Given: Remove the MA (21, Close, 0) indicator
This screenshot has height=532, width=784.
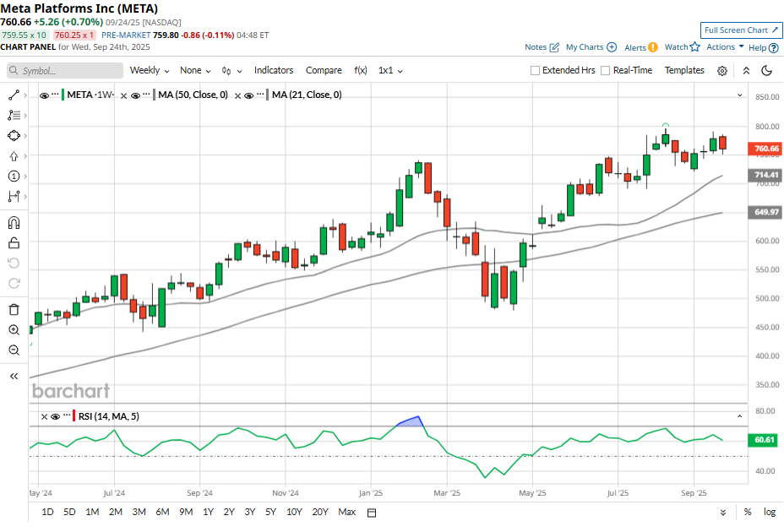Looking at the screenshot, I should (238, 95).
